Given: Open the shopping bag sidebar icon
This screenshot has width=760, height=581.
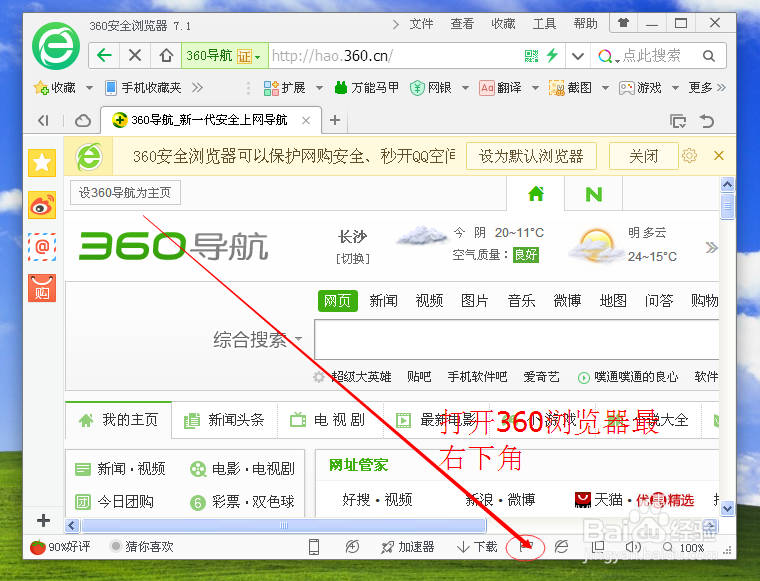Looking at the screenshot, I should click(x=42, y=288).
